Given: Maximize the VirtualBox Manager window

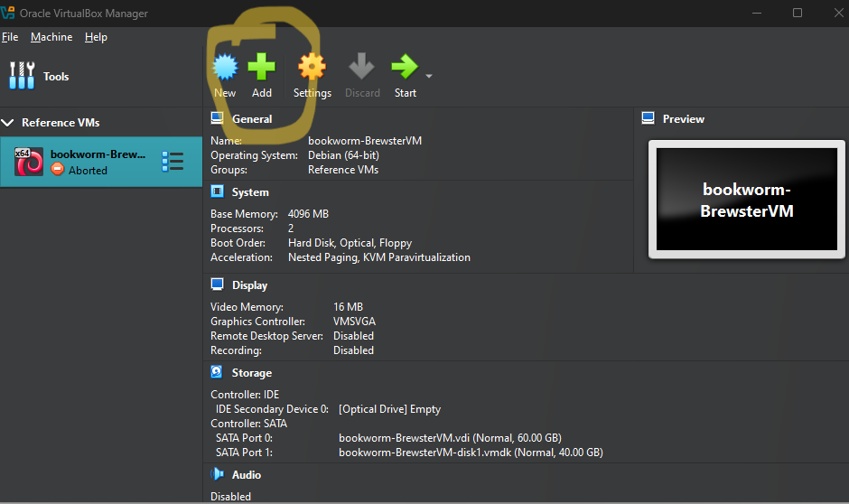Looking at the screenshot, I should coord(797,13).
